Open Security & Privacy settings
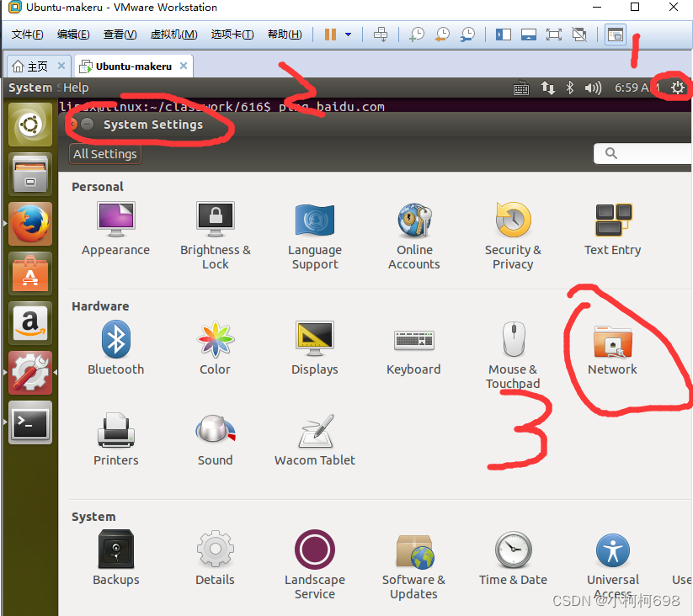The image size is (693, 616). [x=513, y=236]
